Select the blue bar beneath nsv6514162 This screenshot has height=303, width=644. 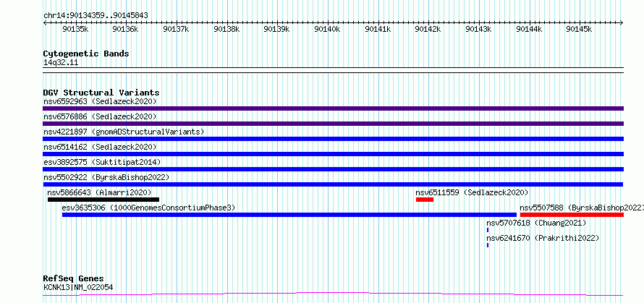(333, 154)
